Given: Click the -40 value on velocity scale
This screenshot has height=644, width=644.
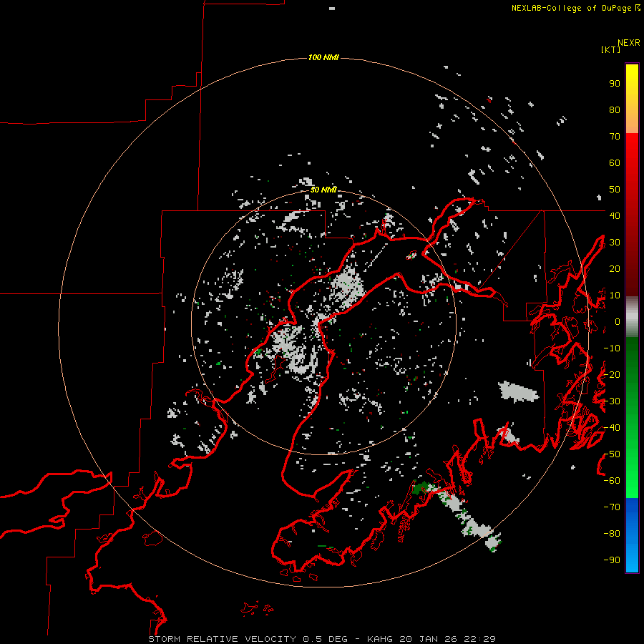Looking at the screenshot, I should pyautogui.click(x=612, y=428).
